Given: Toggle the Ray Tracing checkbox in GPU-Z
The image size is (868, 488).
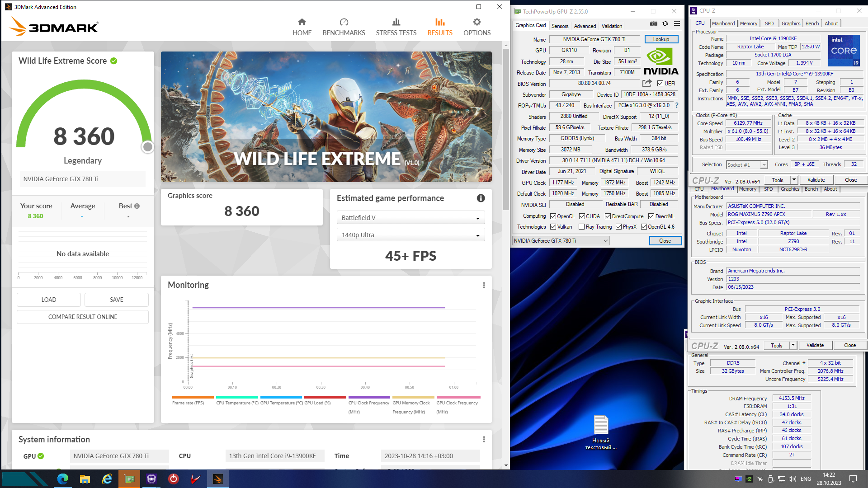Looking at the screenshot, I should tap(582, 227).
